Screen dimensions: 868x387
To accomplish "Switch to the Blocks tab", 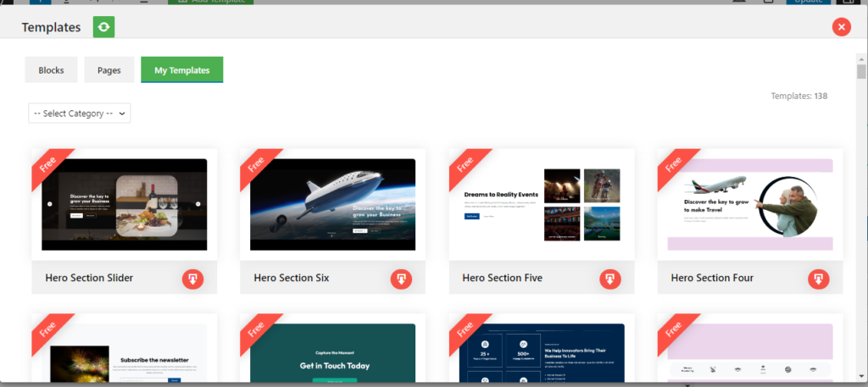I will click(51, 70).
